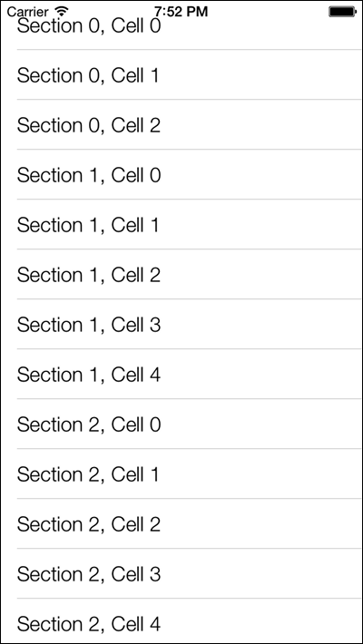Select the Section 2, Cell 4 row
Viewport: 363px width, 644px height.
181,621
